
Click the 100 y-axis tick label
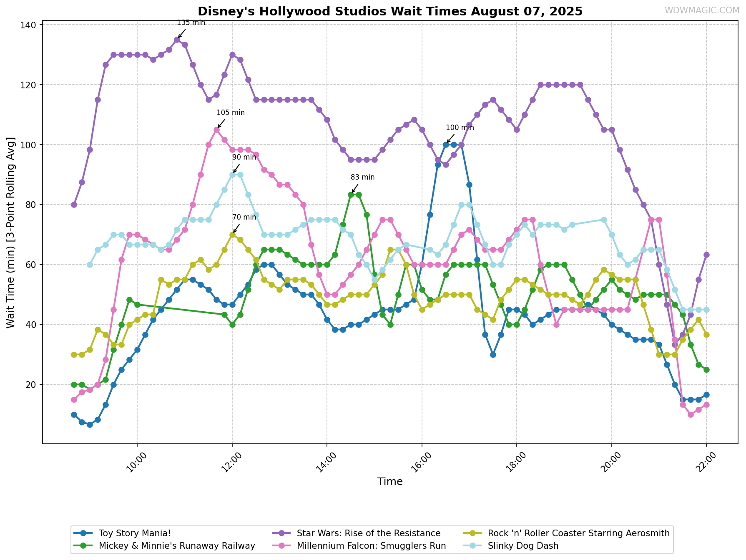coord(29,145)
